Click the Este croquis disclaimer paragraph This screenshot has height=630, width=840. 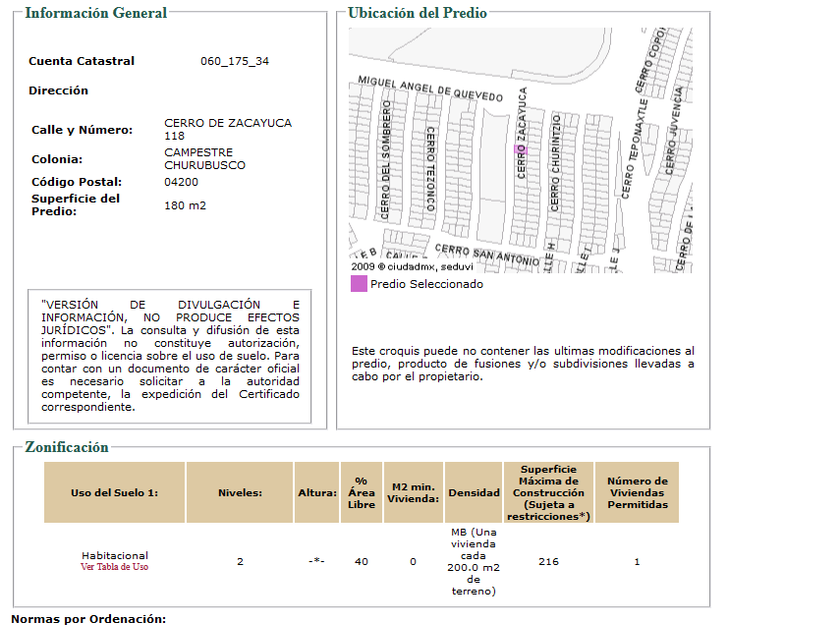pyautogui.click(x=523, y=364)
